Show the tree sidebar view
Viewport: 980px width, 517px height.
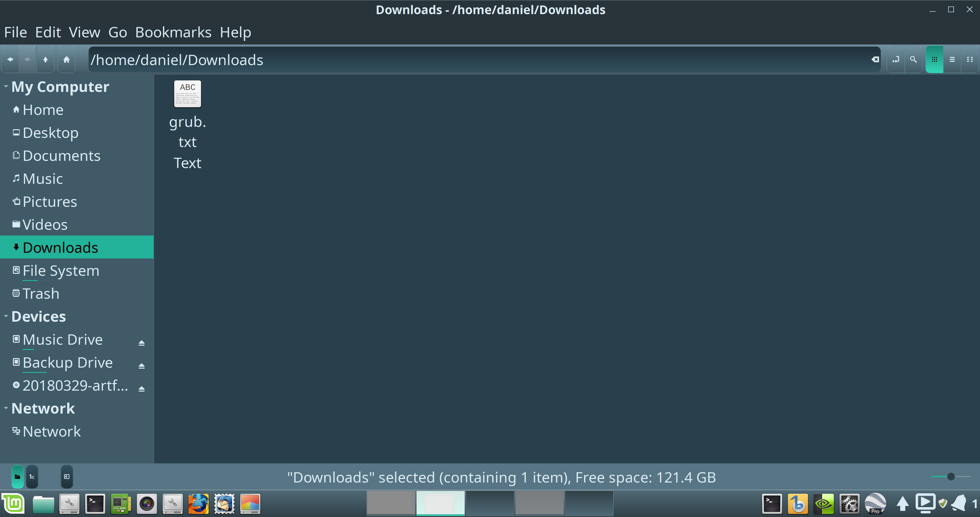click(32, 476)
